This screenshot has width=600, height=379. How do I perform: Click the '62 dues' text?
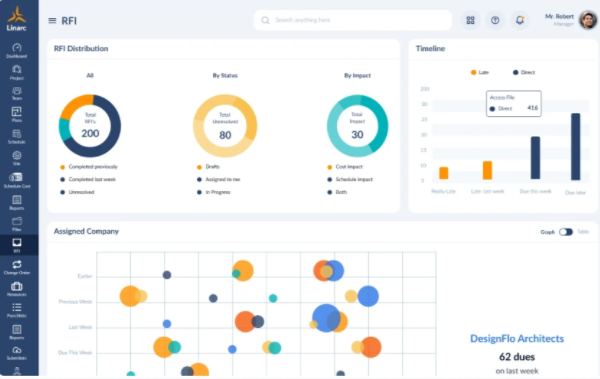[x=517, y=357]
